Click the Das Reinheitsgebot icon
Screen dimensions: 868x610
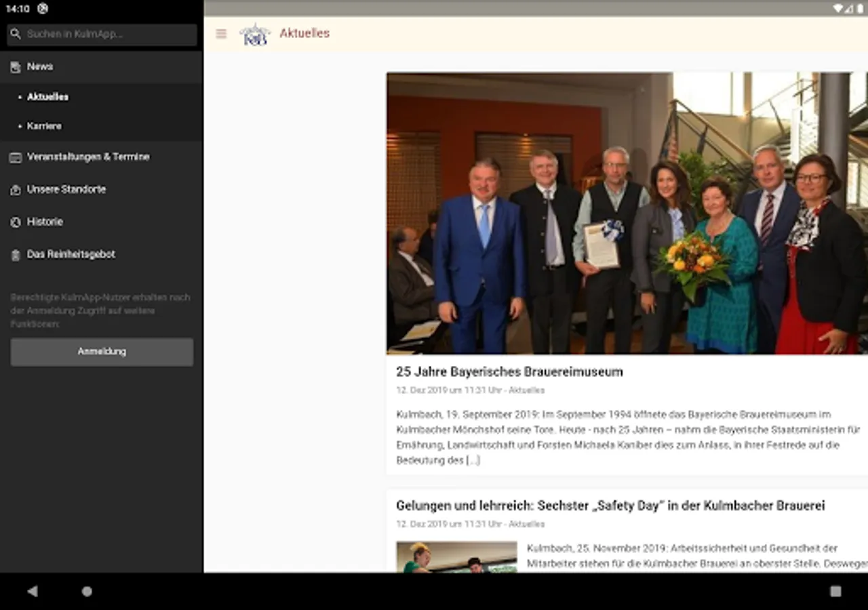coord(16,255)
